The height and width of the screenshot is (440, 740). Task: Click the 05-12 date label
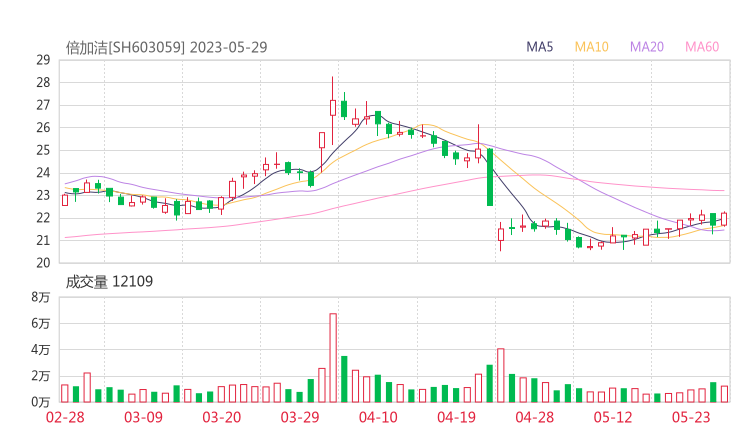[613, 417]
